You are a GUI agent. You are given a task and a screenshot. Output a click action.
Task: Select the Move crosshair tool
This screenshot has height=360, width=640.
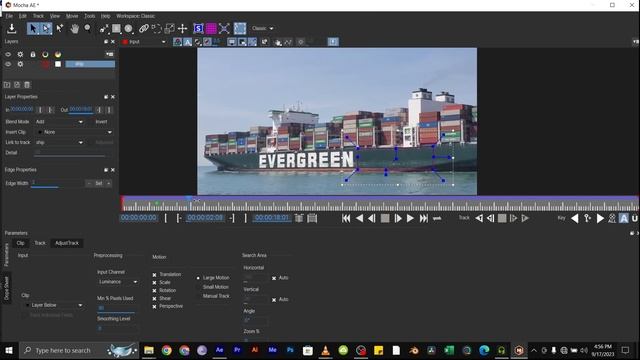tap(182, 28)
